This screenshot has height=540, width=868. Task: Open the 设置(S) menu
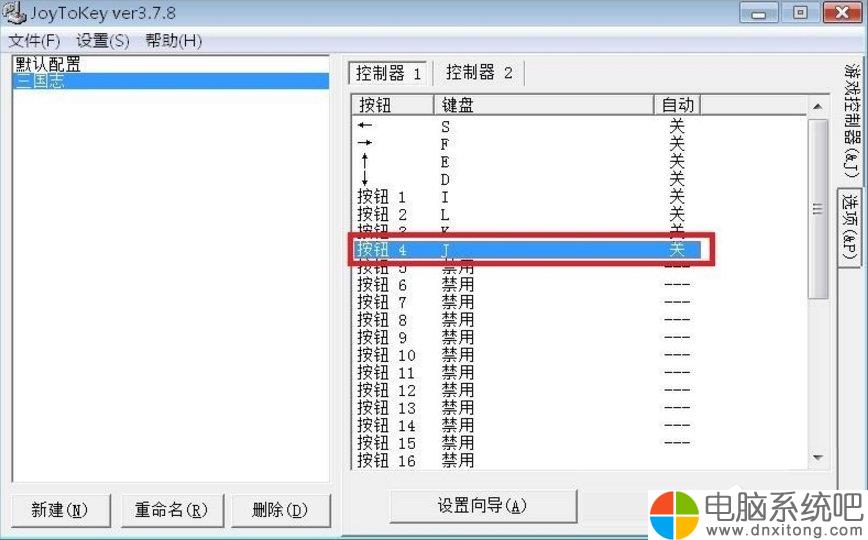(103, 40)
